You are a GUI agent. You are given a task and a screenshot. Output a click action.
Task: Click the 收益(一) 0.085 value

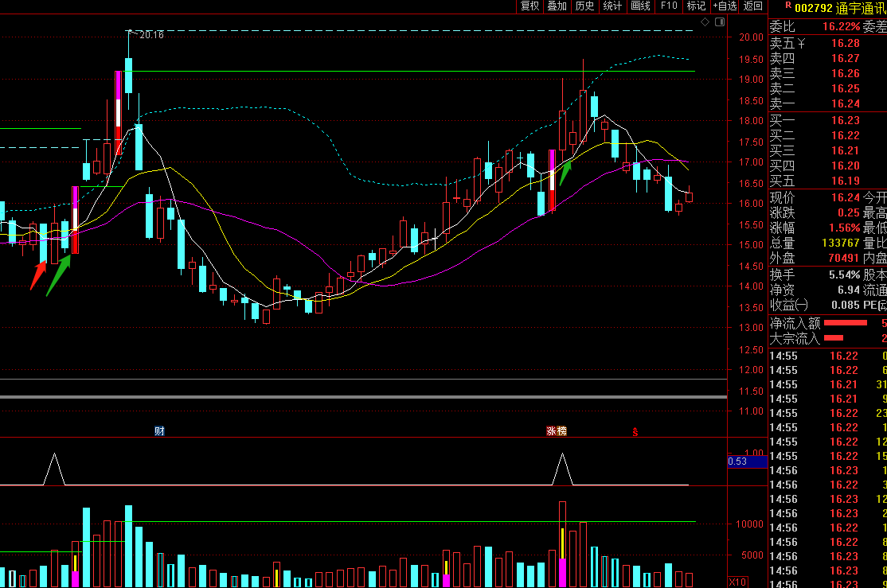(x=845, y=306)
